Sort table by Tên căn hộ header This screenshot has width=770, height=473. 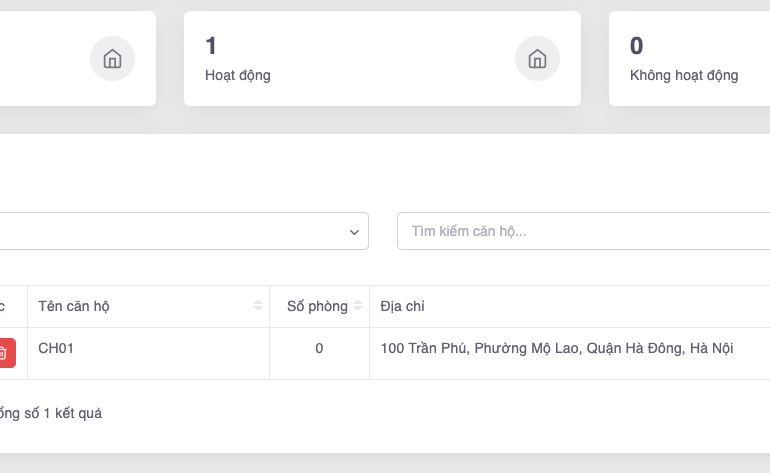(x=75, y=306)
